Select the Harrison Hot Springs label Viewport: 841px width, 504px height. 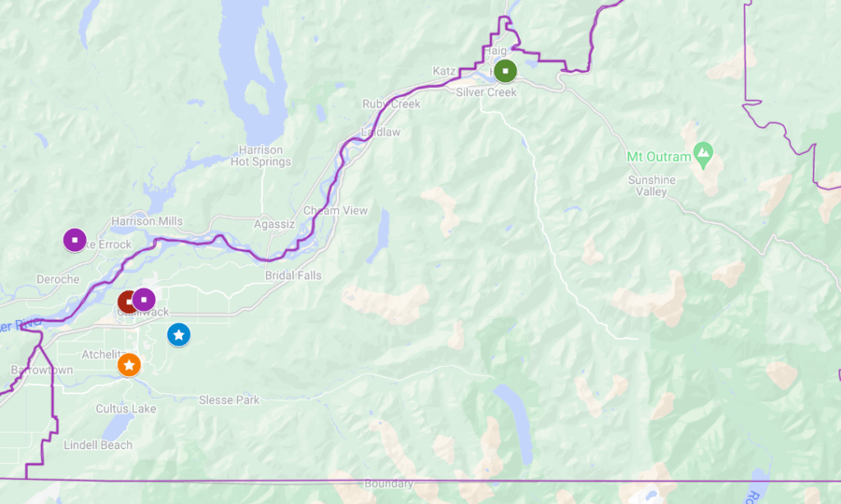tap(260, 156)
